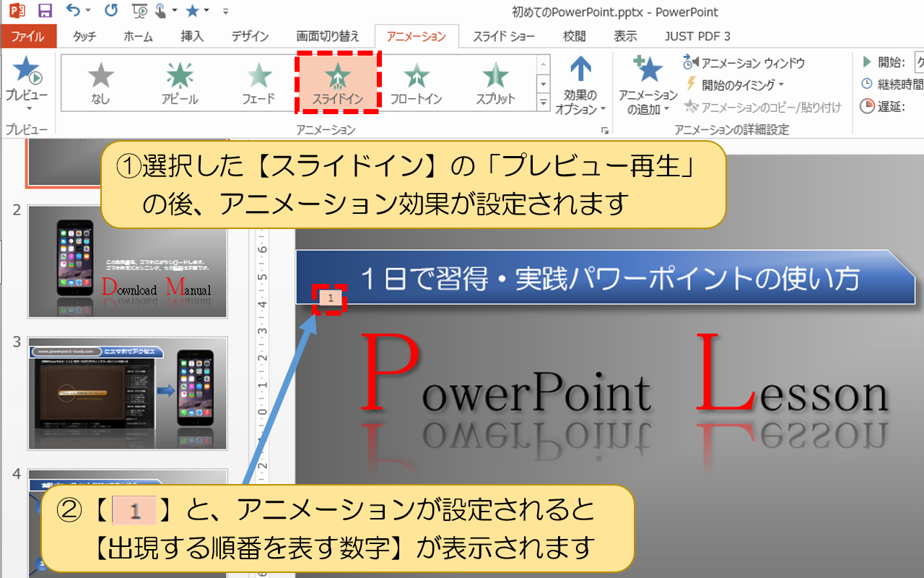Image resolution: width=924 pixels, height=578 pixels.
Task: Click the プレビュー star icon
Action: coord(27,70)
